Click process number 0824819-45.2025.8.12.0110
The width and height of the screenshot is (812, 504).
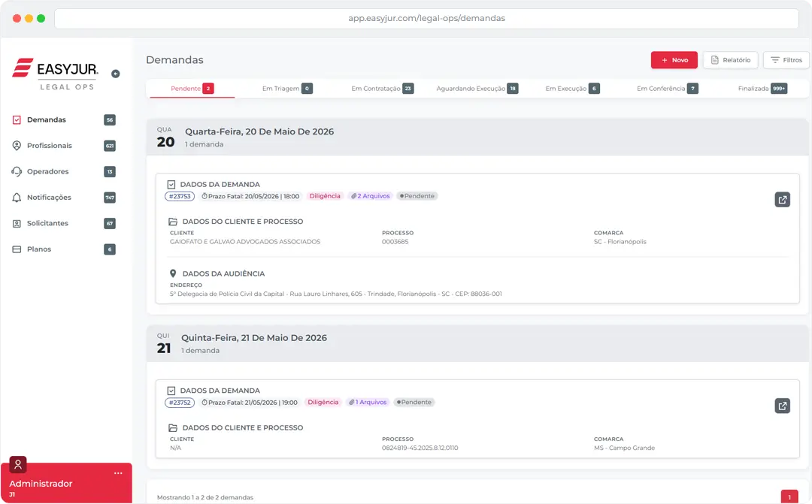420,448
